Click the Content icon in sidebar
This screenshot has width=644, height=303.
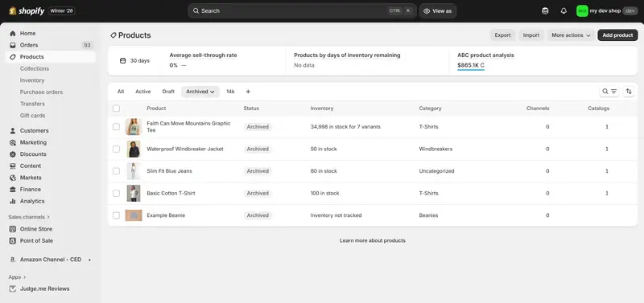(13, 166)
